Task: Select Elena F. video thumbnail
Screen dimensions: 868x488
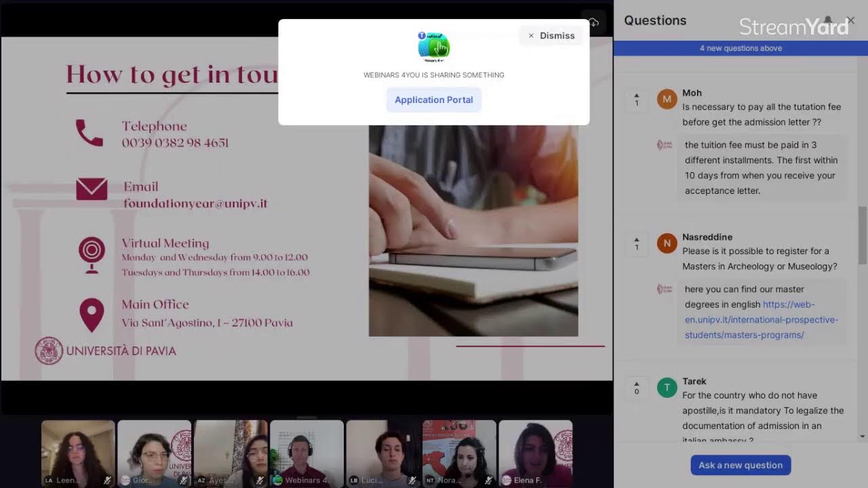Action: point(536,453)
